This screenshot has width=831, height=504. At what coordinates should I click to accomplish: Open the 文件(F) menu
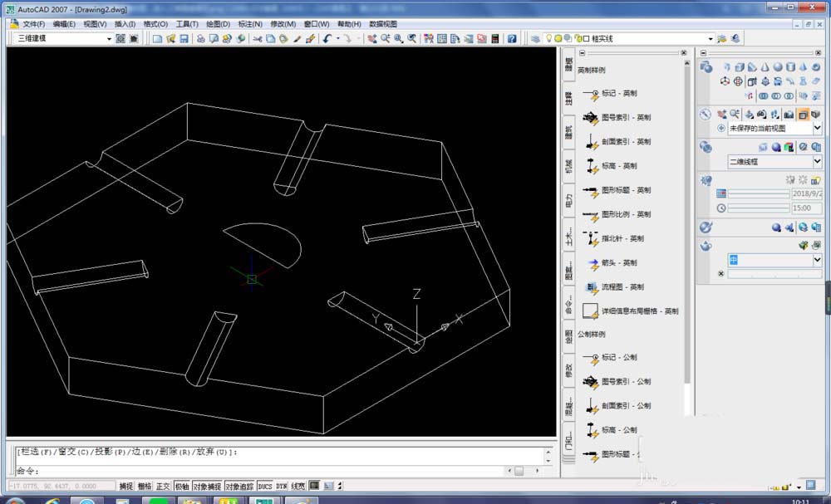tap(33, 24)
